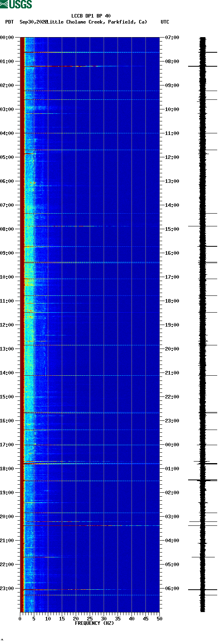Click the 10:00 PDT time label
The height and width of the screenshot is (644, 220).
7,277
